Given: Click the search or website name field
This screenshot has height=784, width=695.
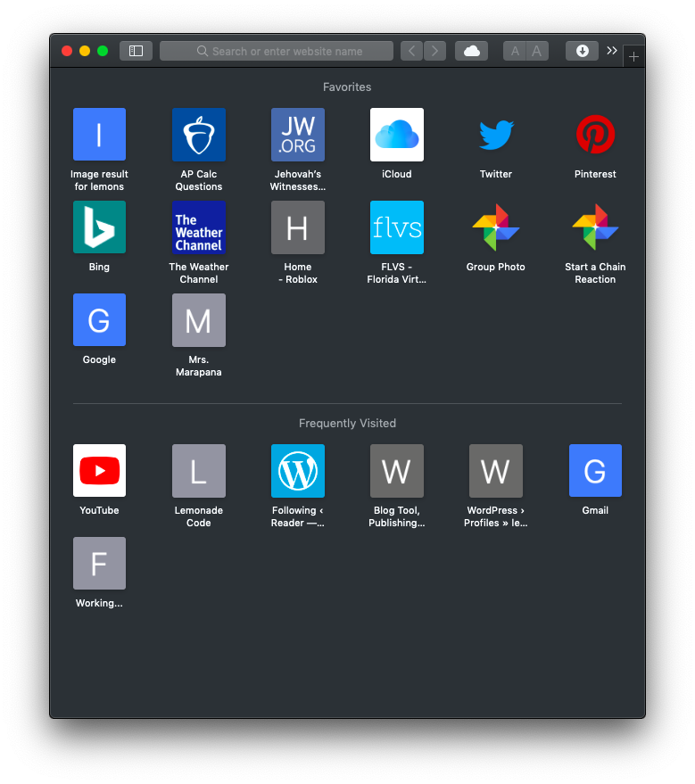Looking at the screenshot, I should pos(277,51).
